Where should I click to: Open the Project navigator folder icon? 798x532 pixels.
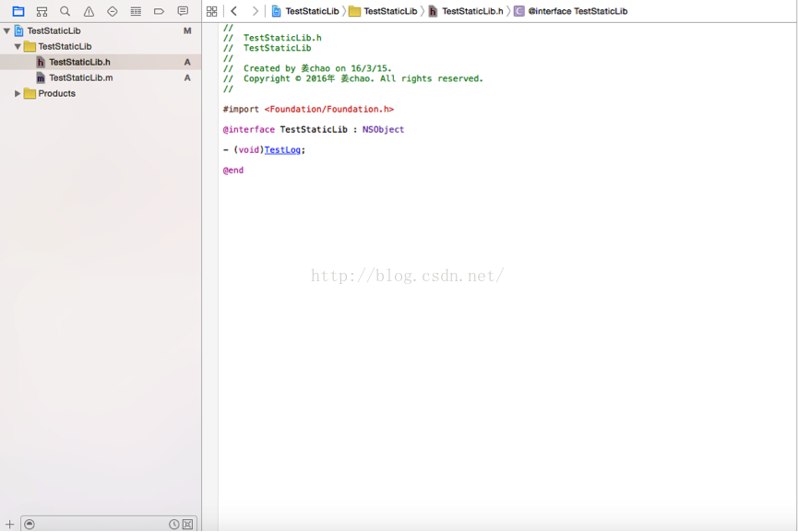pyautogui.click(x=18, y=11)
